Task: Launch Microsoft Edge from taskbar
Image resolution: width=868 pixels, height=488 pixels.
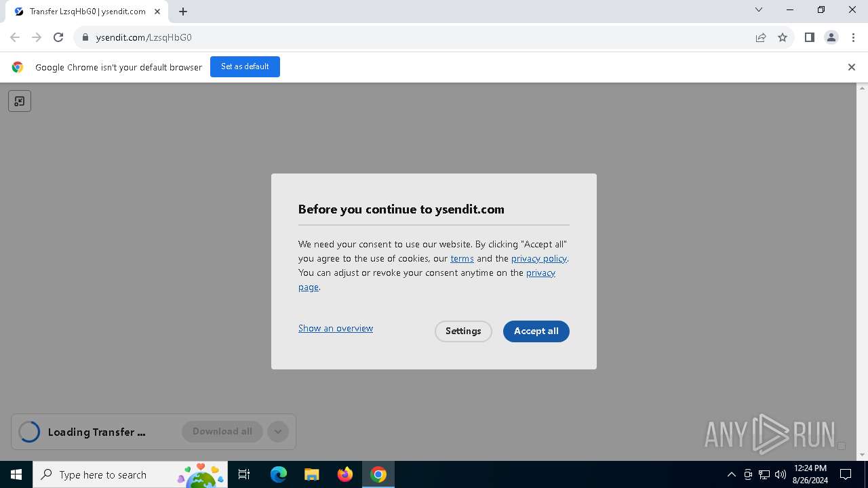Action: [x=279, y=474]
